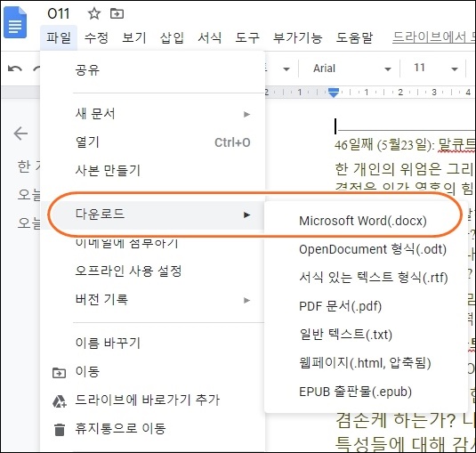
Task: Select 이름 바꾸기 in the menu
Action: pos(152,344)
